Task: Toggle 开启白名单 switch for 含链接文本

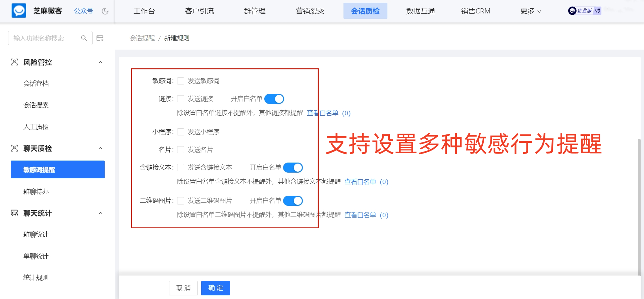Action: (293, 168)
